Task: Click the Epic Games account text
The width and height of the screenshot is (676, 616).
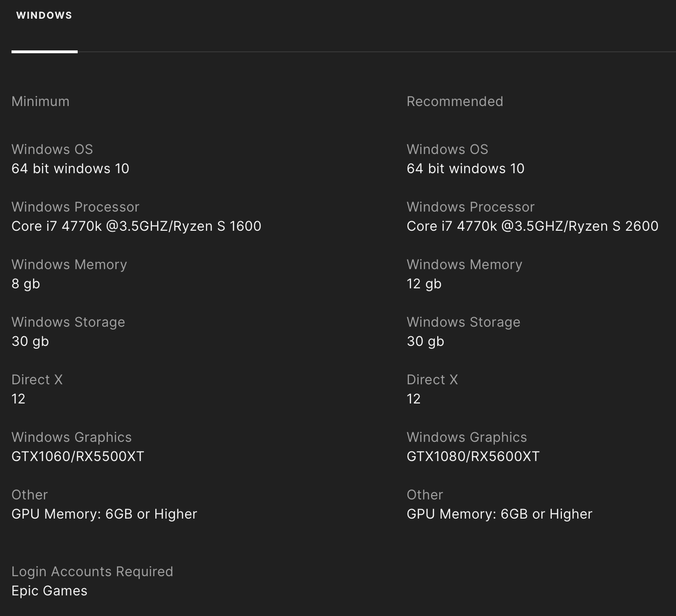Action: pyautogui.click(x=49, y=591)
